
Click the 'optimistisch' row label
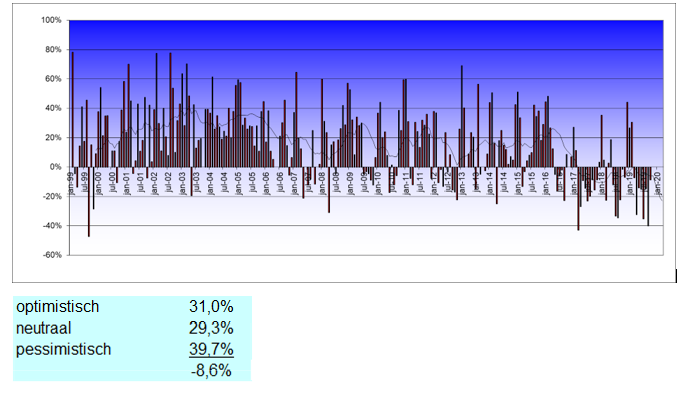(x=58, y=307)
